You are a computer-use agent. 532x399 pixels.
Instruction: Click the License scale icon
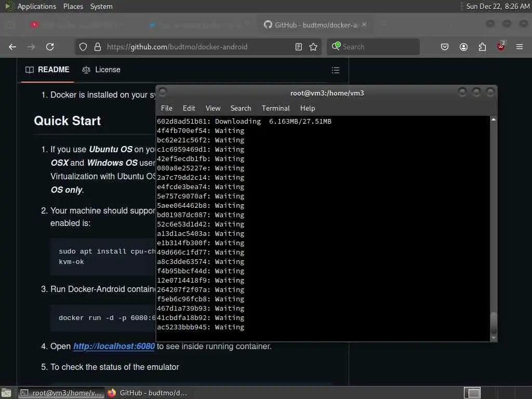click(x=86, y=70)
